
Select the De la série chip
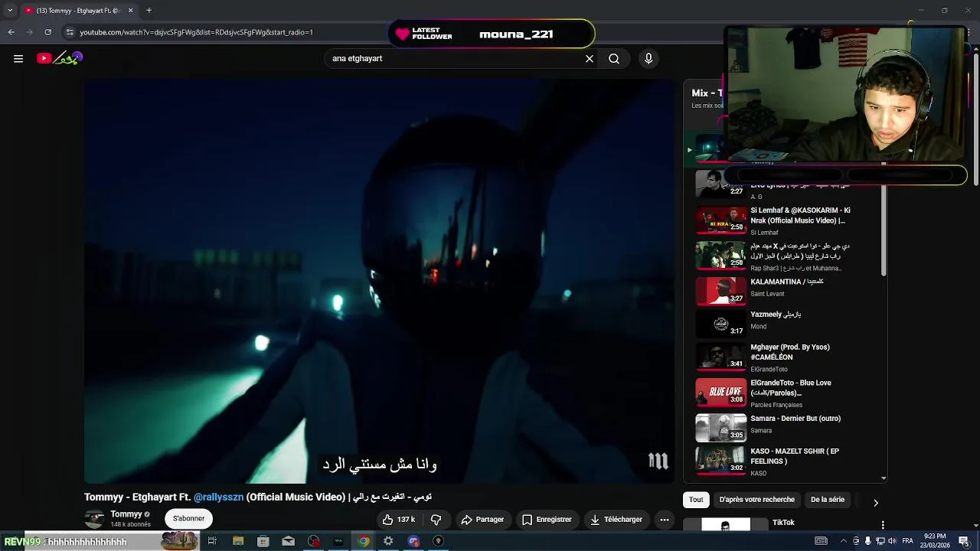click(828, 500)
